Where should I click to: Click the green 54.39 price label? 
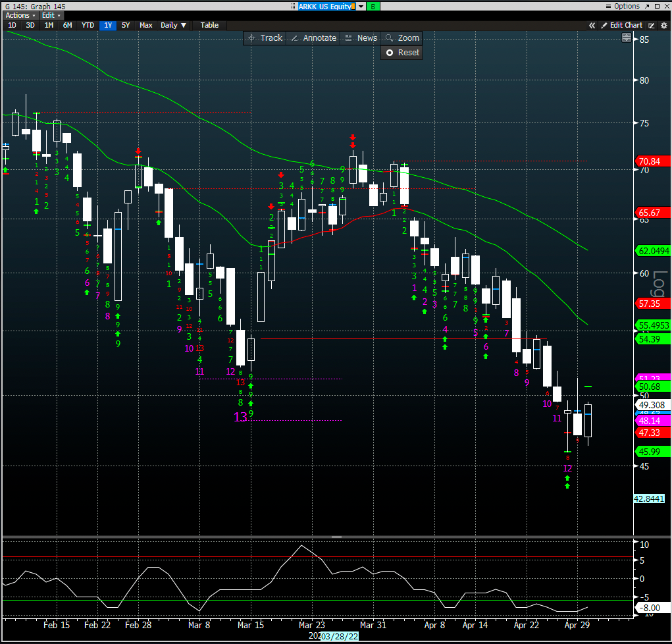click(652, 338)
